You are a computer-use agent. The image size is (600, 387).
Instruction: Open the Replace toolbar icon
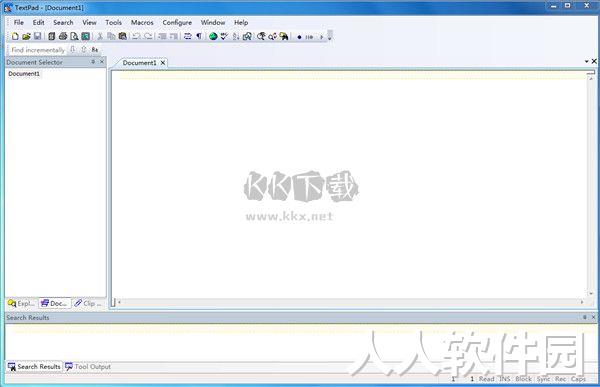pos(272,36)
